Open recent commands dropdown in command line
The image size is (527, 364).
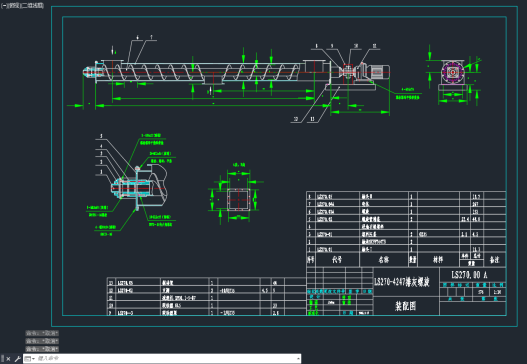pyautogui.click(x=30, y=359)
